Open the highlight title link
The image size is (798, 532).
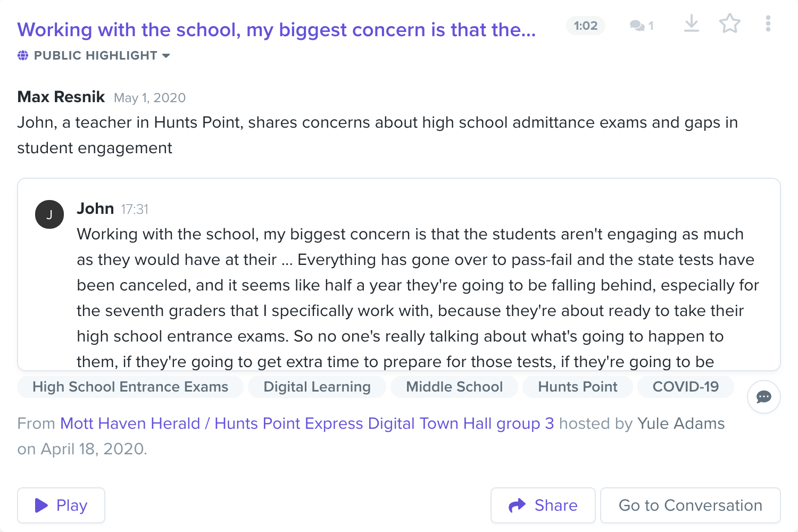[277, 30]
